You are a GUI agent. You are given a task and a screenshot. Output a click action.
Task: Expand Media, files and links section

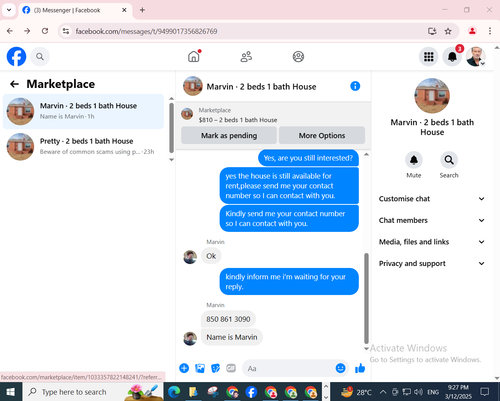point(432,242)
